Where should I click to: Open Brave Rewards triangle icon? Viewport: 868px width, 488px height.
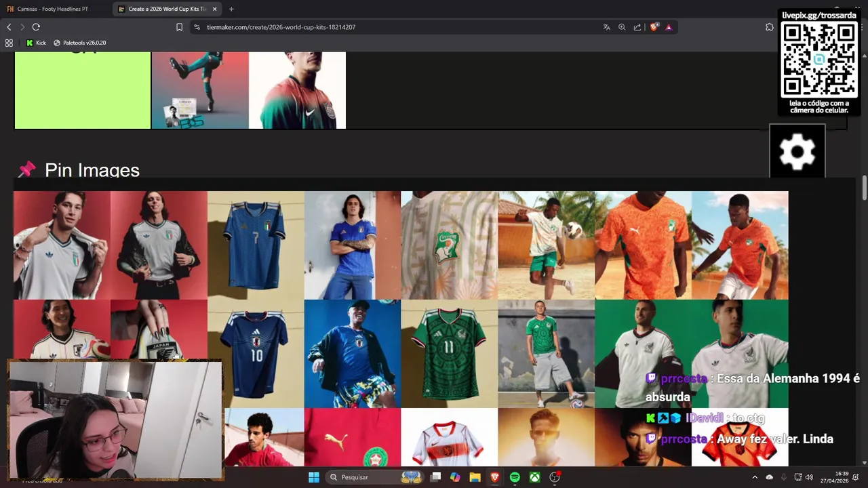coord(669,27)
